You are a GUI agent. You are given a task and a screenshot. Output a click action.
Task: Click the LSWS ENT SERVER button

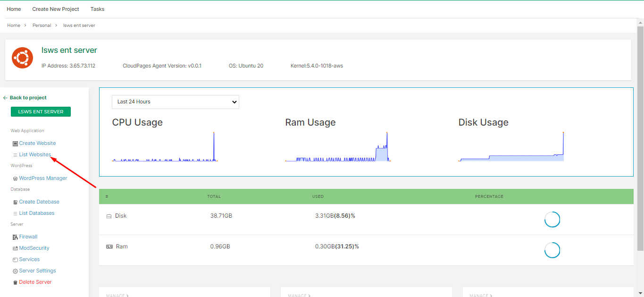41,111
